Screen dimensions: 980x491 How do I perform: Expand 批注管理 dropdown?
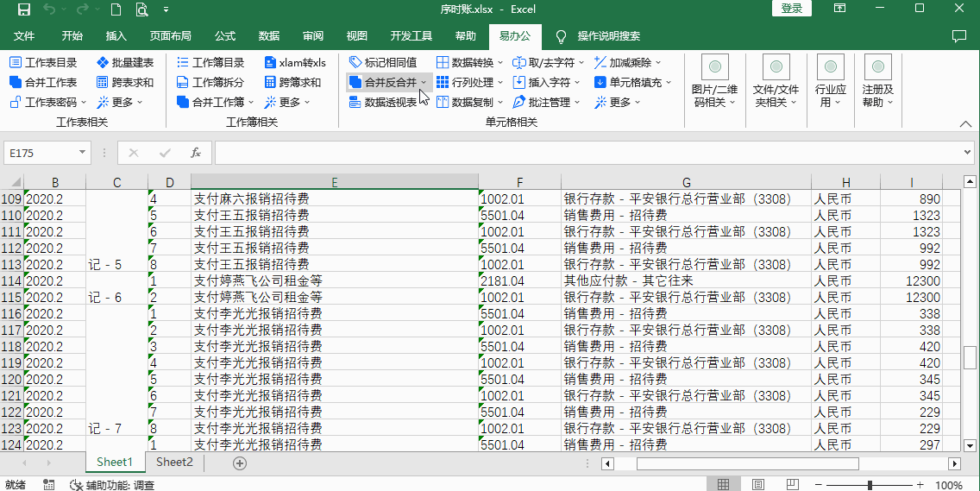577,102
